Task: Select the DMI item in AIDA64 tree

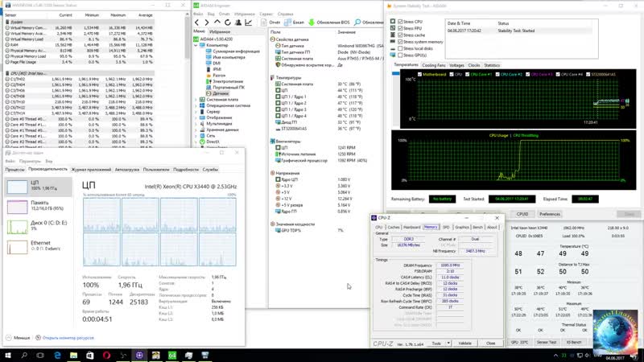Action: pos(213,64)
